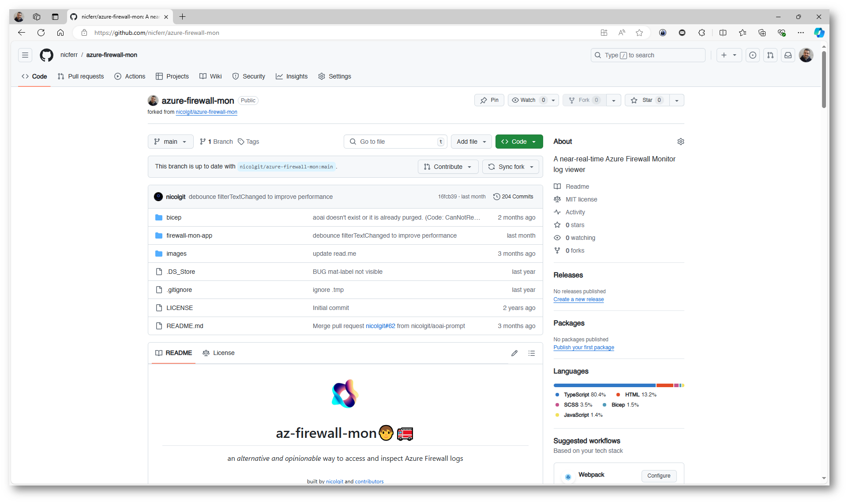This screenshot has width=848, height=504.
Task: Open the hamburger navigation menu
Action: (x=25, y=55)
